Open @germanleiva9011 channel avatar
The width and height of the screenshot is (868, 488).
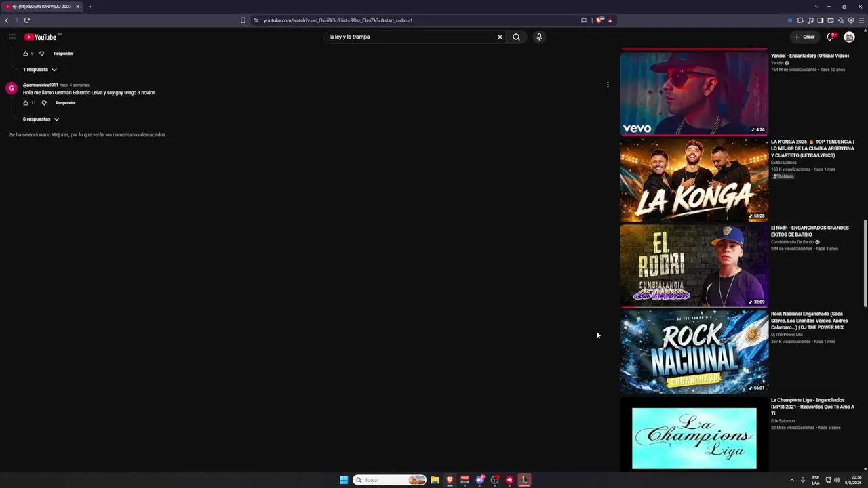pos(12,89)
